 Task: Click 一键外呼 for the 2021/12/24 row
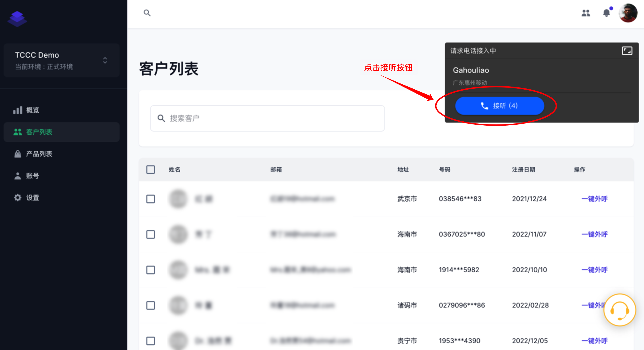[594, 199]
